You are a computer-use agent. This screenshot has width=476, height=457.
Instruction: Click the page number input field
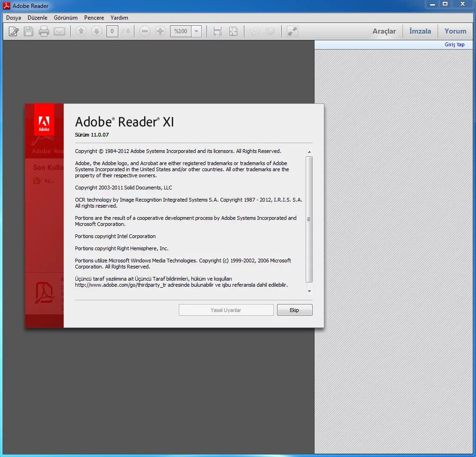coord(112,31)
